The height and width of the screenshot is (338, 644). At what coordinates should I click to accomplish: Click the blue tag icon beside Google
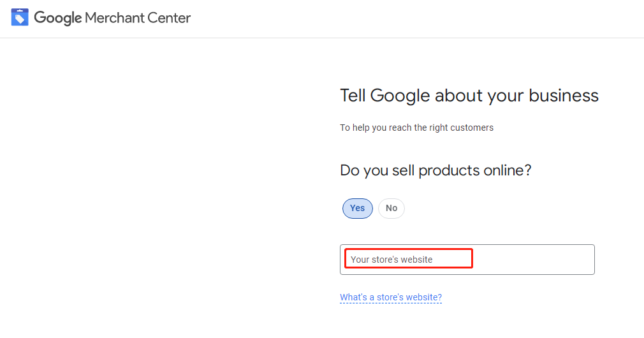(20, 17)
